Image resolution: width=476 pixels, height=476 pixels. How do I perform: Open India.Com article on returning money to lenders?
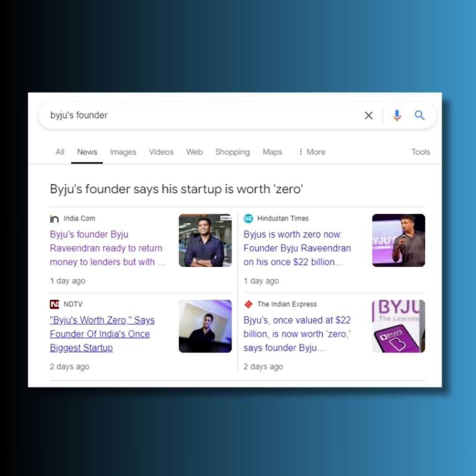pos(106,248)
